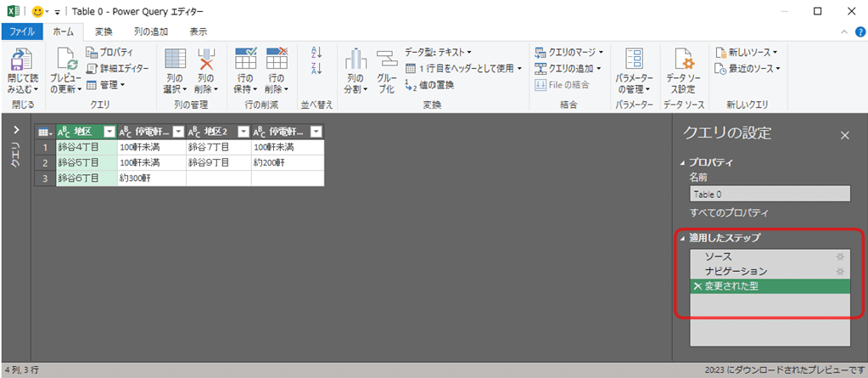Image resolution: width=868 pixels, height=378 pixels.
Task: Click the Refresh Preview (プレビューの更新) icon
Action: click(67, 59)
